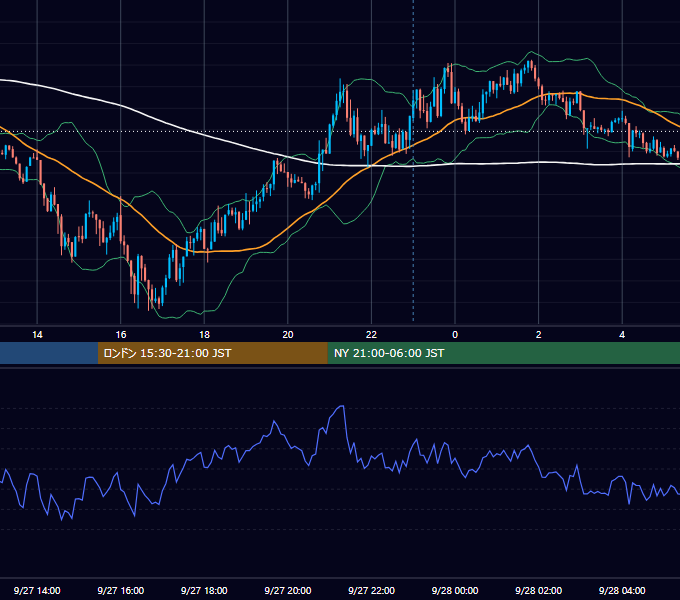Click the '9/27 16:00' timestamp label
Viewport: 680px width, 600px height.
click(121, 590)
